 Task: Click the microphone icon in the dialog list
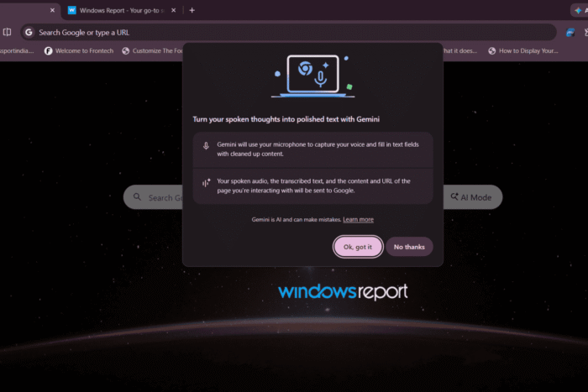(x=206, y=146)
